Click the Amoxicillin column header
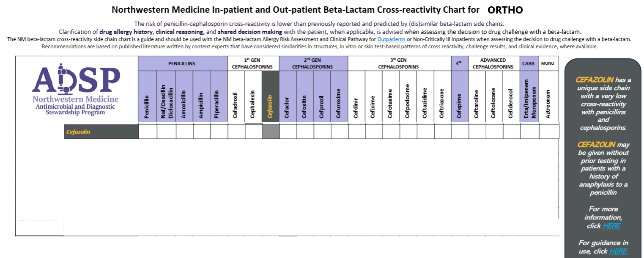 click(184, 96)
